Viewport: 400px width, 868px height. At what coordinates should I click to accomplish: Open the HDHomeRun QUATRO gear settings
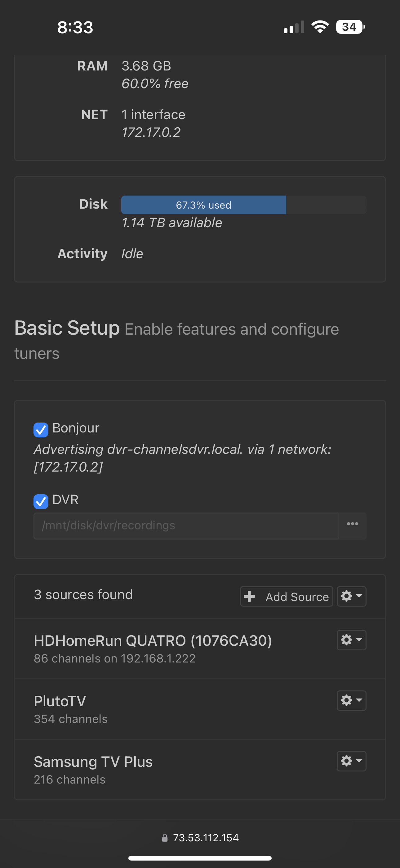click(x=351, y=640)
